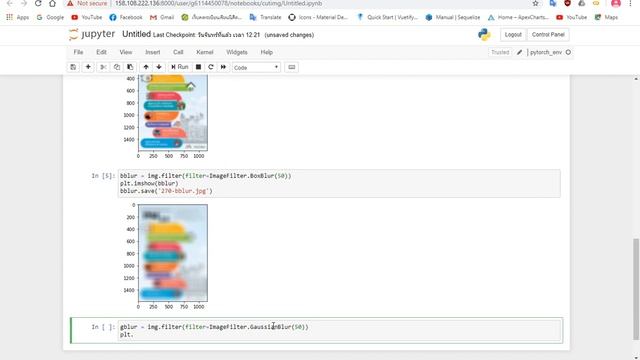Interrupt the kernel stop icon

point(198,67)
